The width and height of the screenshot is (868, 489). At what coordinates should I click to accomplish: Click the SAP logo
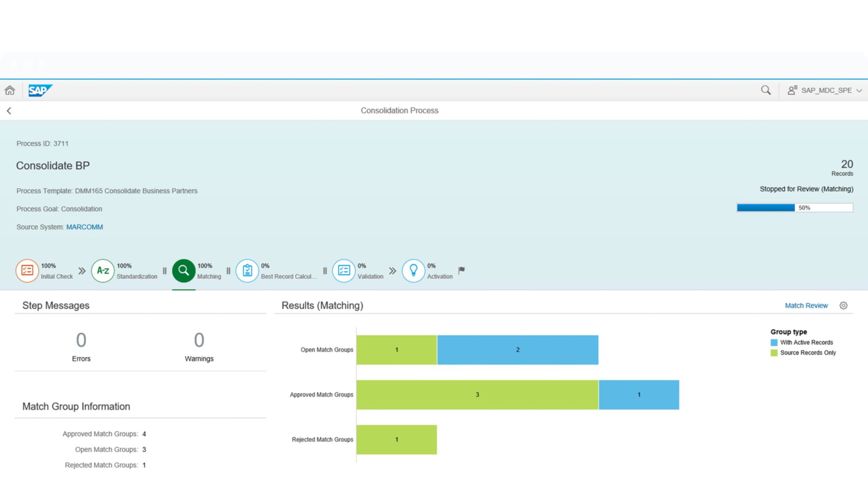click(x=40, y=90)
